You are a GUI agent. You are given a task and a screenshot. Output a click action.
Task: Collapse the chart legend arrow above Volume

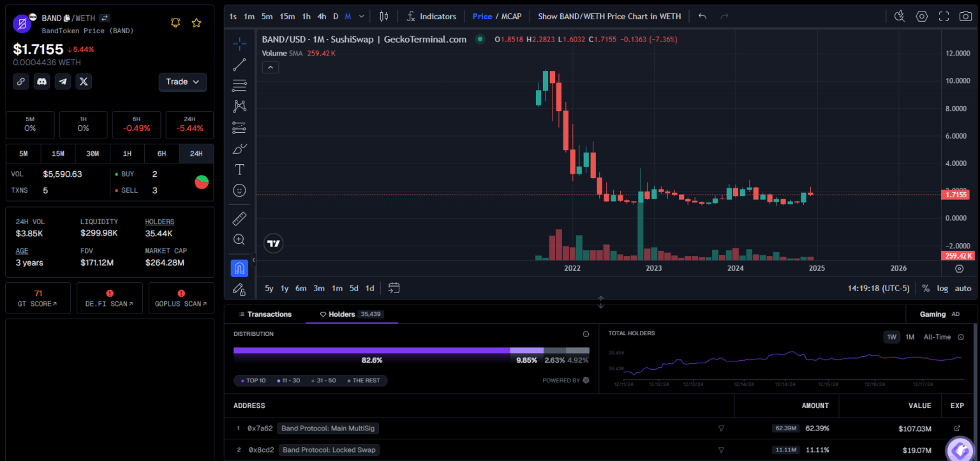tap(270, 66)
